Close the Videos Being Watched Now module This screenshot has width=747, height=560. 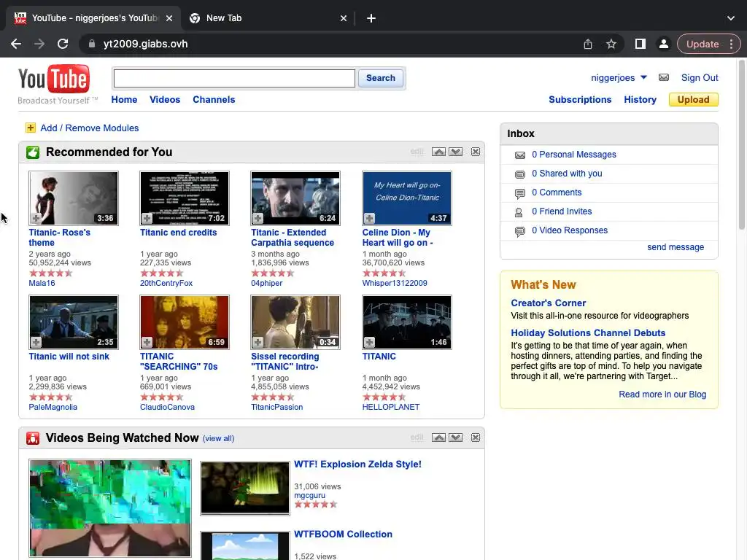pos(476,437)
